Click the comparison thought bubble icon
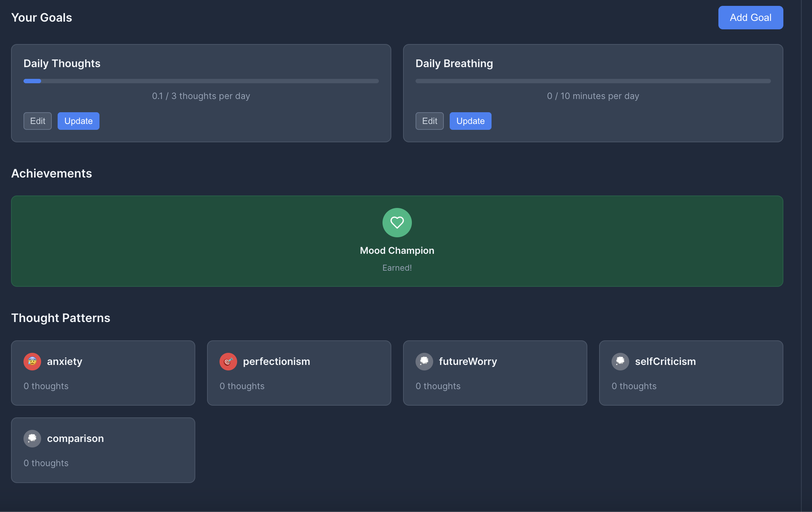812x512 pixels. pyautogui.click(x=32, y=439)
